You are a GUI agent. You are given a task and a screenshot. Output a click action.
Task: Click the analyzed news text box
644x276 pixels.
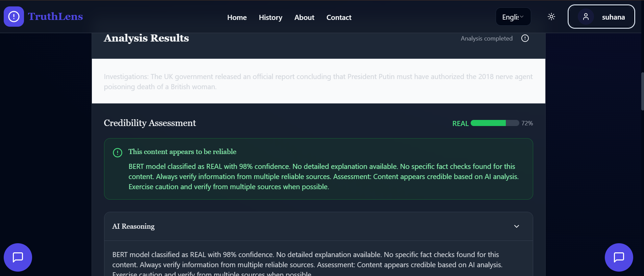coord(318,81)
